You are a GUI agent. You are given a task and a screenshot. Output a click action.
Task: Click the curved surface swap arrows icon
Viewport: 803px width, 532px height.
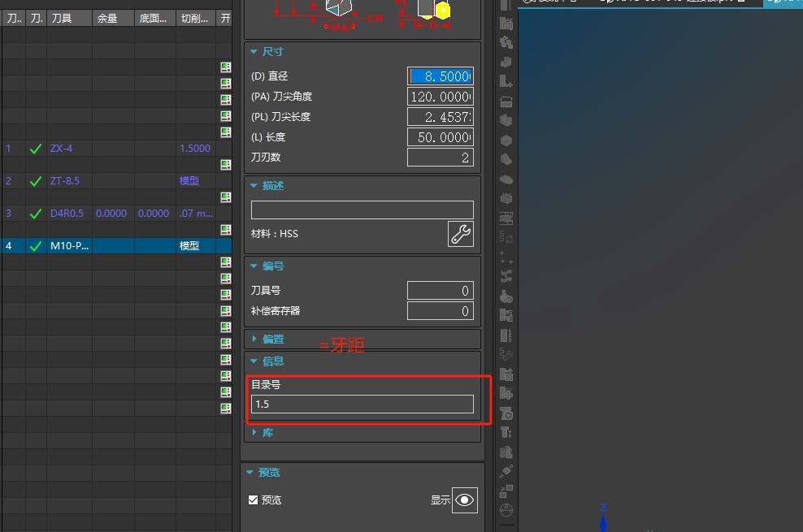pyautogui.click(x=506, y=277)
